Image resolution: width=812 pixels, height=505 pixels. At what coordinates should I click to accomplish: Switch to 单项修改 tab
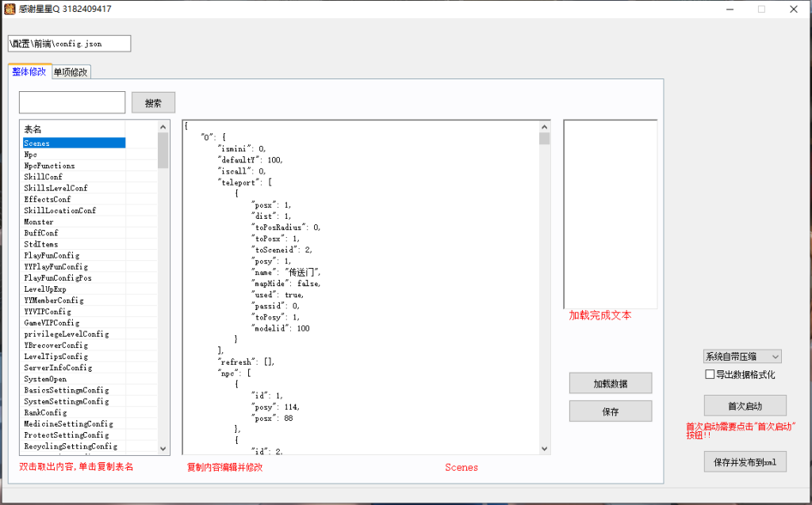pos(71,72)
